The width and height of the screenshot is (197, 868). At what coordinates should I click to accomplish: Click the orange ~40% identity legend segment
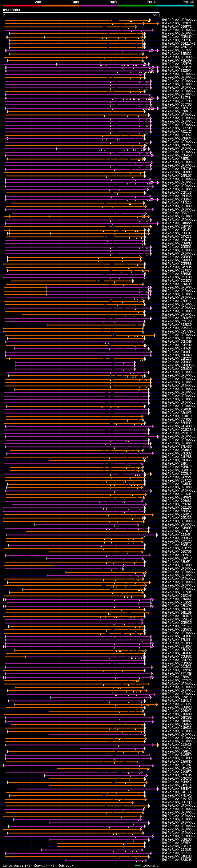pos(60,6)
